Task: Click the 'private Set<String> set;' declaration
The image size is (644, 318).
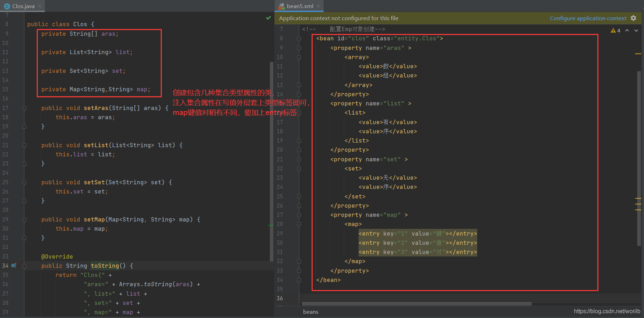Action: click(x=83, y=71)
